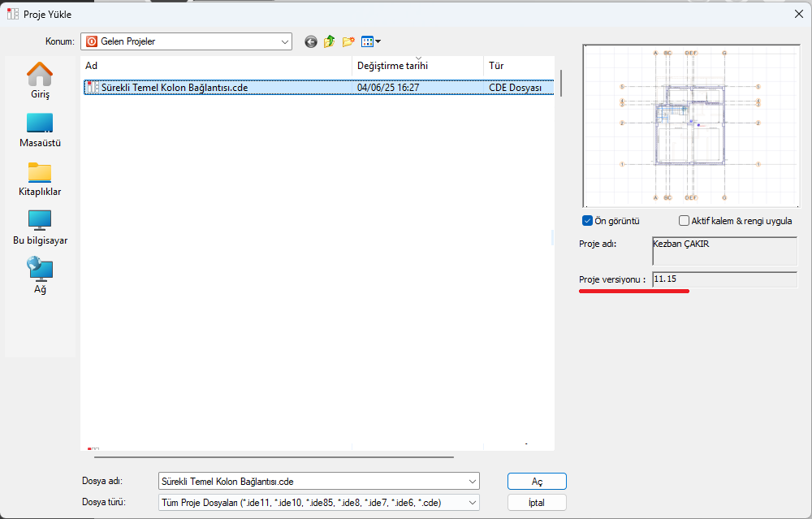Click the Gelen Projeler folder icon in Konum
The height and width of the screenshot is (519, 812).
pyautogui.click(x=92, y=41)
